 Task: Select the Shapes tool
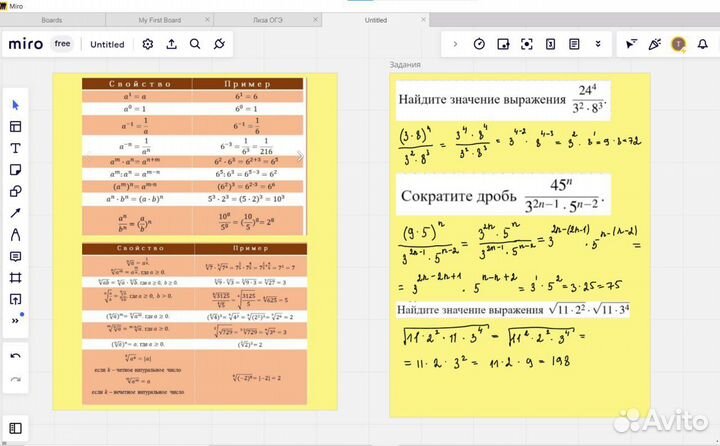click(x=15, y=191)
